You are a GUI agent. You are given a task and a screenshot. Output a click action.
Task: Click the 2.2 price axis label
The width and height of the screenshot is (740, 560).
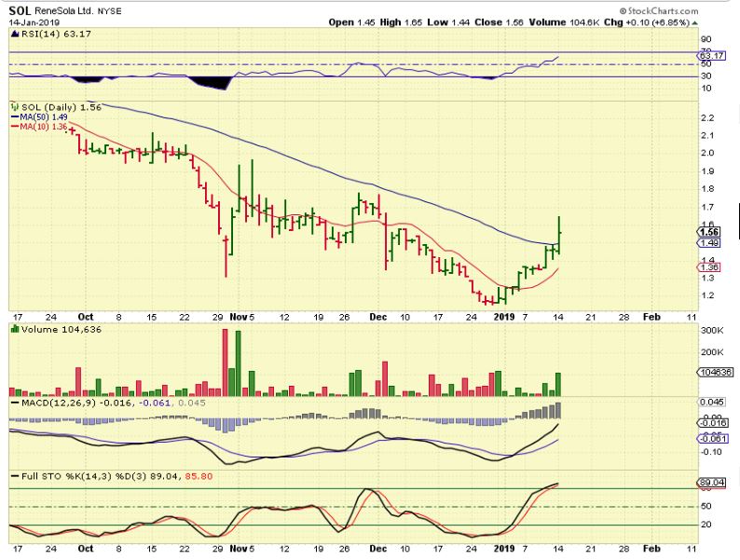pyautogui.click(x=708, y=118)
